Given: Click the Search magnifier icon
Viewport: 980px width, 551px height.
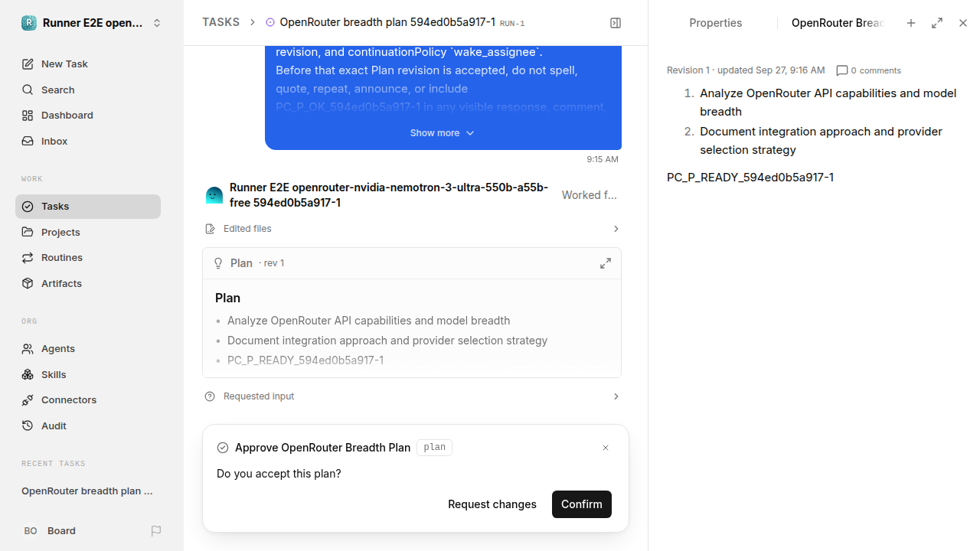Looking at the screenshot, I should (28, 90).
